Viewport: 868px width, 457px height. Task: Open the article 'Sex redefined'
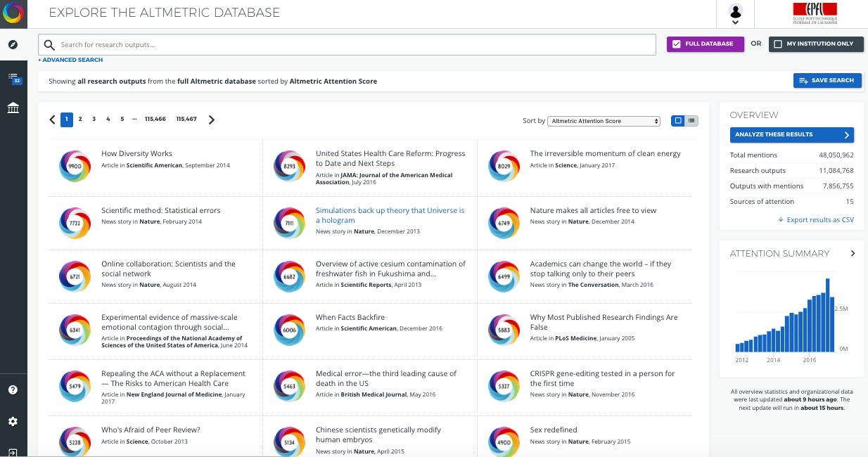tap(554, 430)
